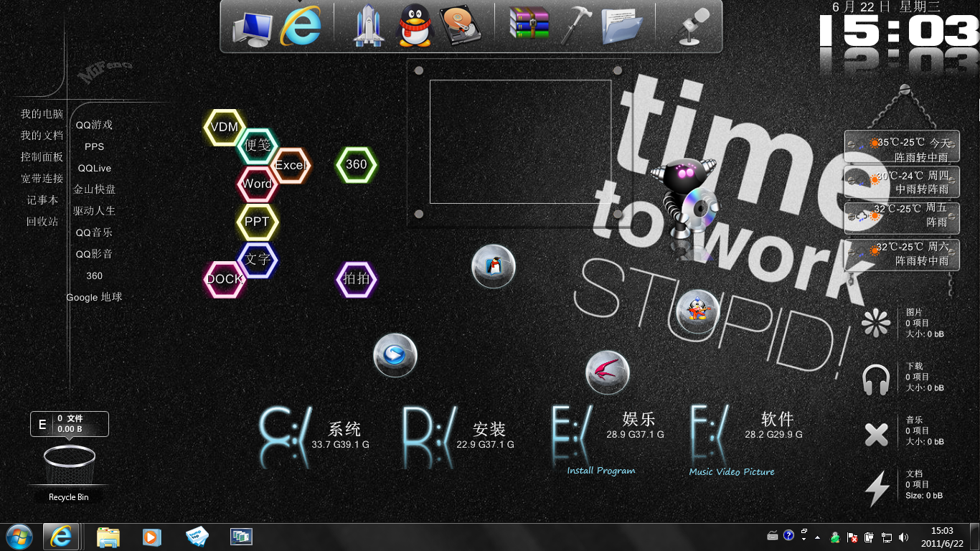Click the flower icon beside 图片

click(876, 323)
